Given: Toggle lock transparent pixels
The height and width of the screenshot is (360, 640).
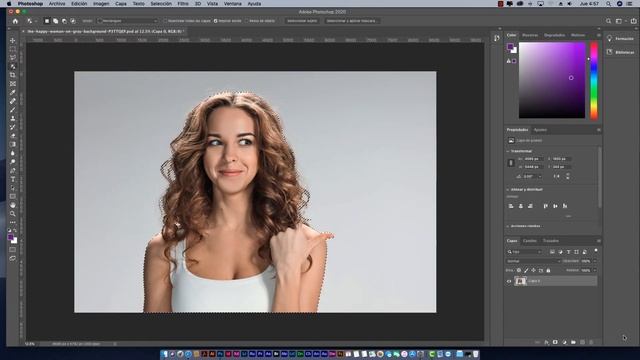Looking at the screenshot, I should click(x=519, y=270).
